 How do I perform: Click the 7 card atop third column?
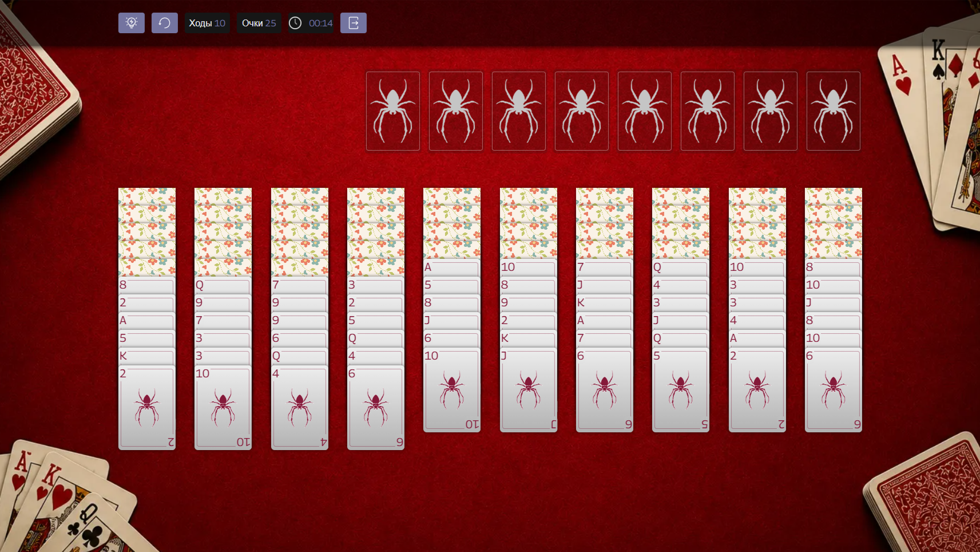tap(300, 285)
